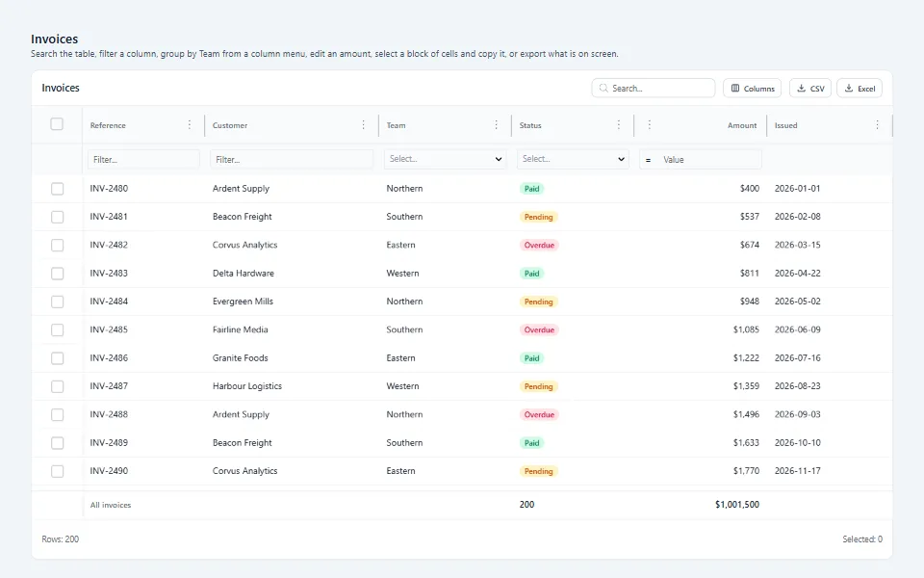Click the Customer column Filter field
This screenshot has height=578, width=924.
(292, 159)
